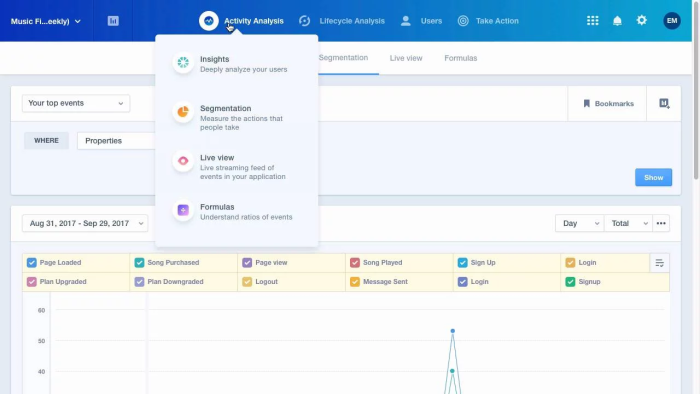Open the Properties filter dropdown

116,141
